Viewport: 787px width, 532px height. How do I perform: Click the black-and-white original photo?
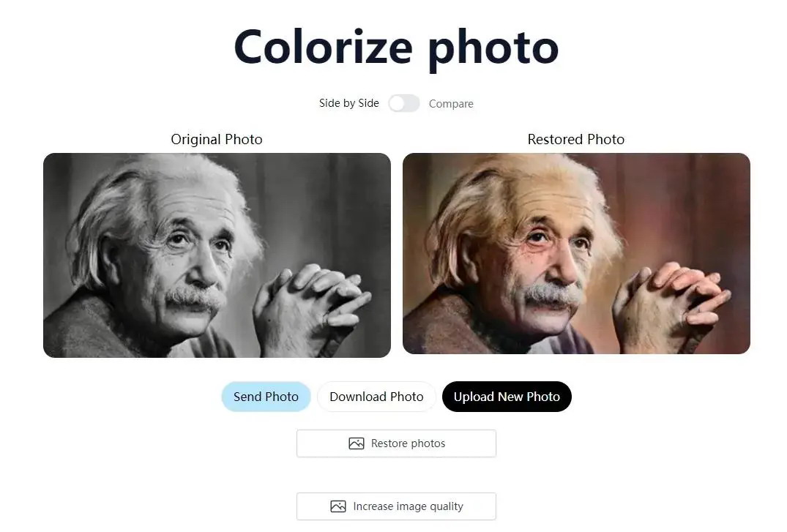pos(217,255)
